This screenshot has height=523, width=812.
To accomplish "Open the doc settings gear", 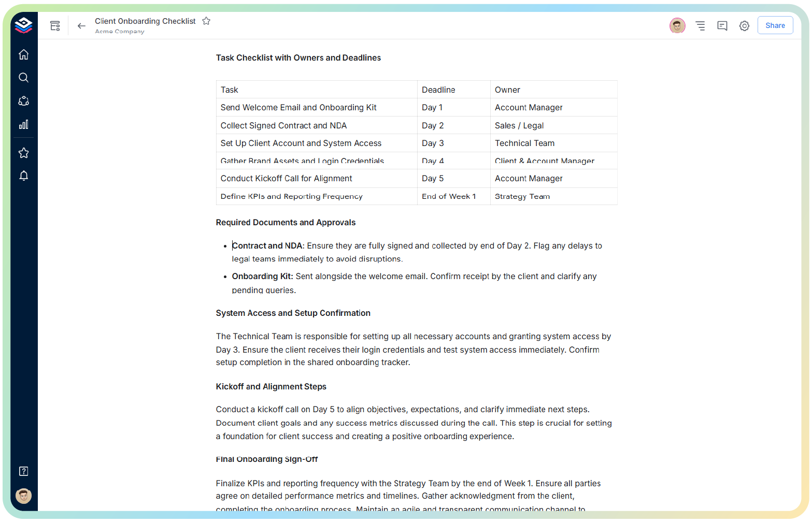I will point(744,25).
